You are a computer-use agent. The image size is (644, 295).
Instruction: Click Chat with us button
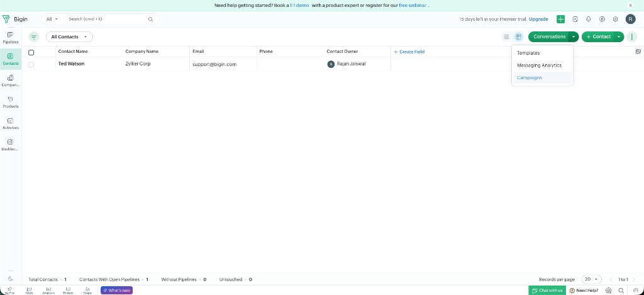(x=548, y=291)
